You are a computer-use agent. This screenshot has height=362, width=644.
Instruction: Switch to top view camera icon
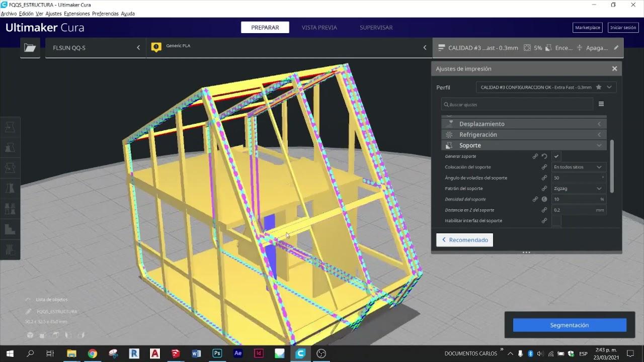click(55, 335)
